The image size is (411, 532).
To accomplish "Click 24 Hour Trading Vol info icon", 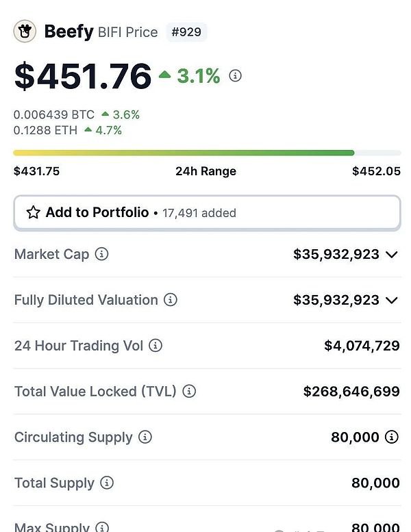I will click(155, 346).
